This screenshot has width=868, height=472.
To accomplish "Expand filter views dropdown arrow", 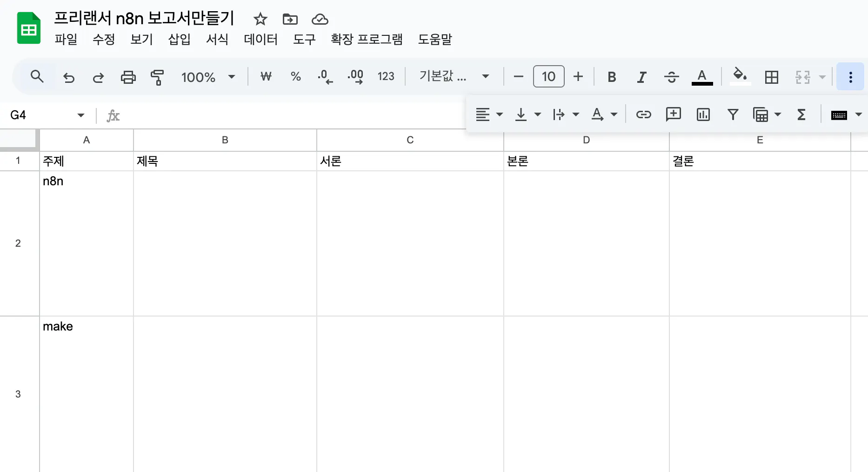I will click(x=777, y=115).
